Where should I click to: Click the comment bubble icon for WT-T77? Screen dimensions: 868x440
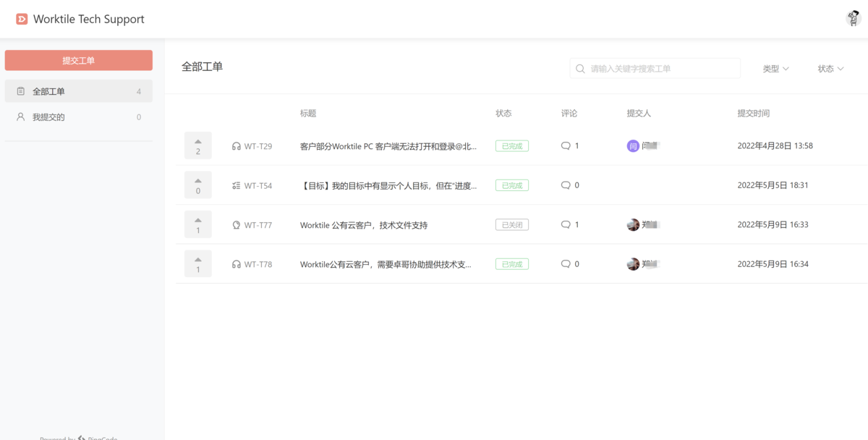coord(566,224)
